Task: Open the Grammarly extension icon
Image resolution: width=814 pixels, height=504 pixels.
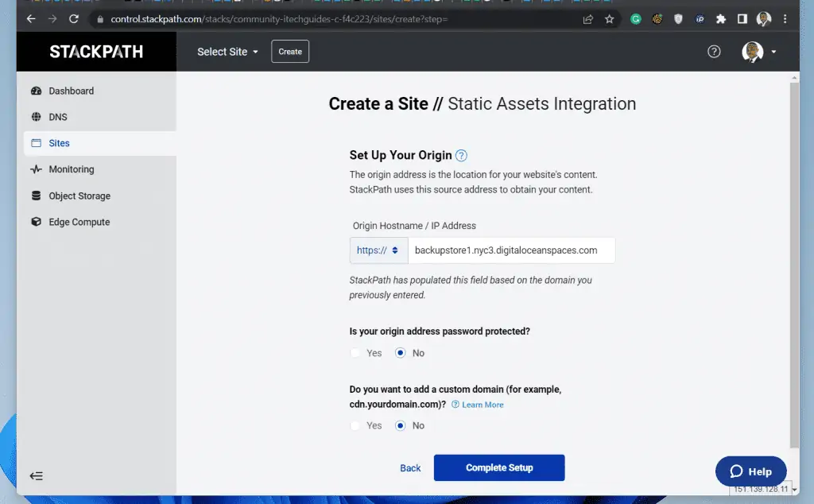Action: point(636,19)
